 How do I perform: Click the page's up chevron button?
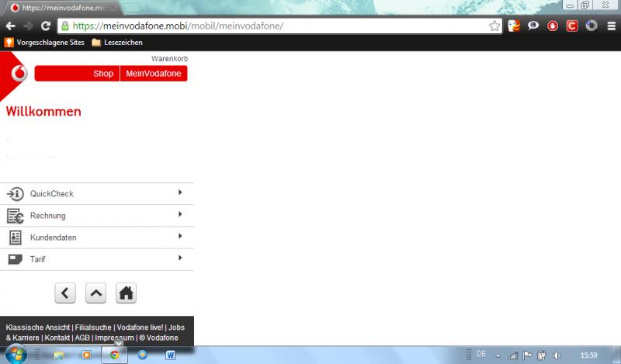(x=95, y=293)
